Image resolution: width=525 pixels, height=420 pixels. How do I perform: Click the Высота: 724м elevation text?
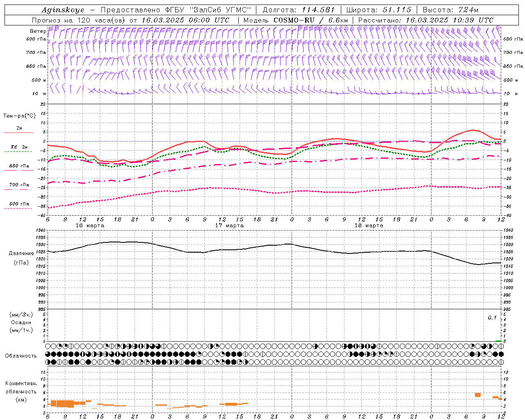450,10
